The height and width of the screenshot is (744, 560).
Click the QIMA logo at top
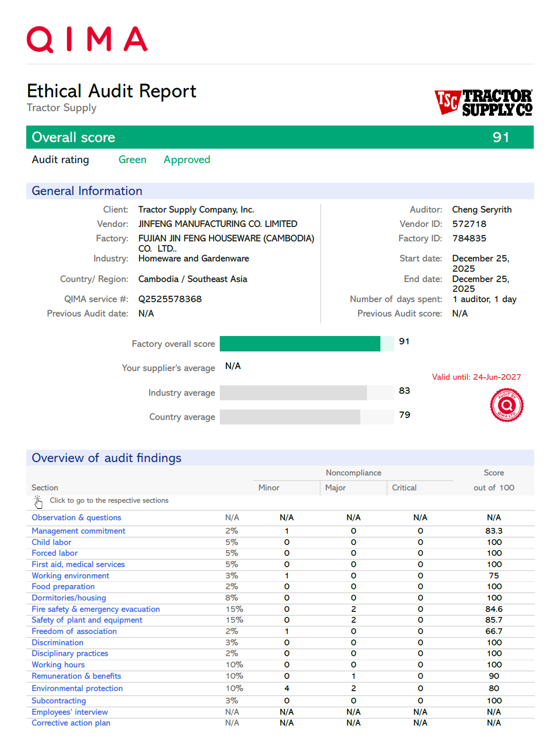pos(87,40)
